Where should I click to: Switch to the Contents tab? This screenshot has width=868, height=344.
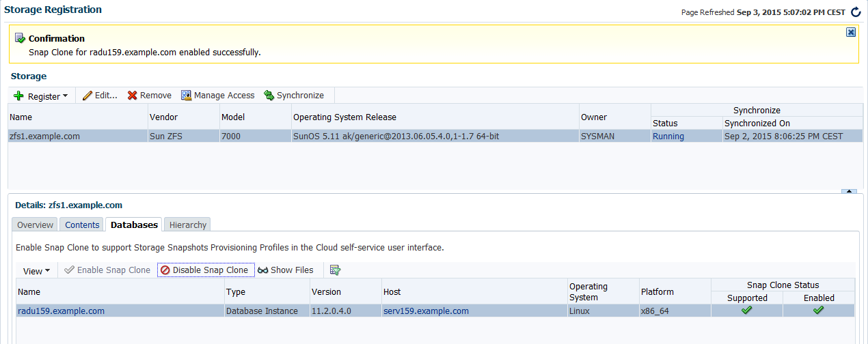82,225
